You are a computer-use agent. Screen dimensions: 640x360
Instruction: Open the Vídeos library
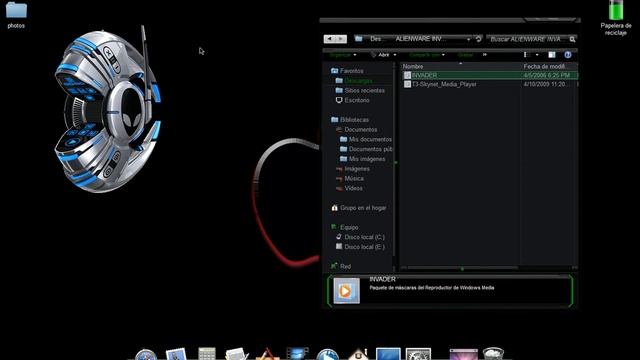tap(349, 188)
